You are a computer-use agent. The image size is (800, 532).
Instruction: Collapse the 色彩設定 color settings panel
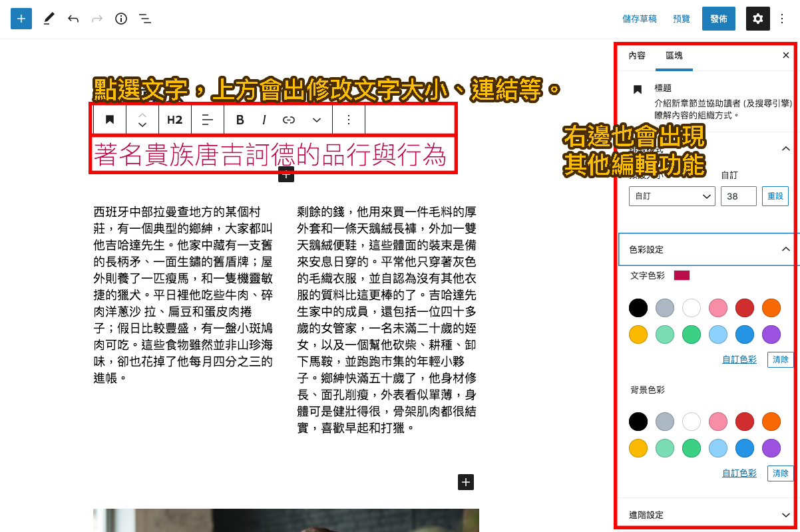tap(786, 249)
